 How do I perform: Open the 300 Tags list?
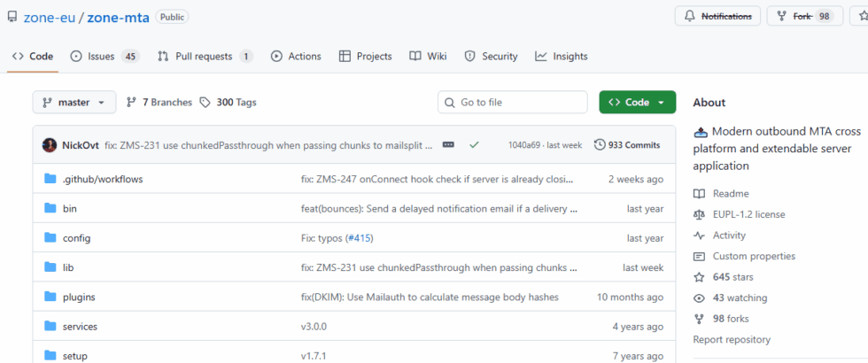[x=228, y=103]
